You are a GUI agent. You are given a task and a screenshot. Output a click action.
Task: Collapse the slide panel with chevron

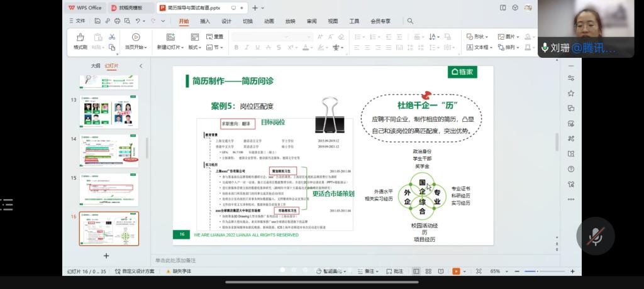coord(140,65)
